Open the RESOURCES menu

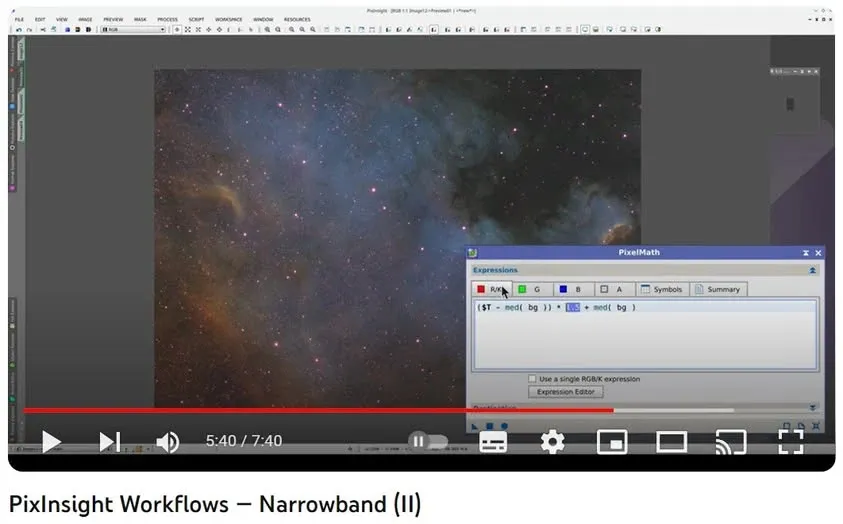(297, 19)
